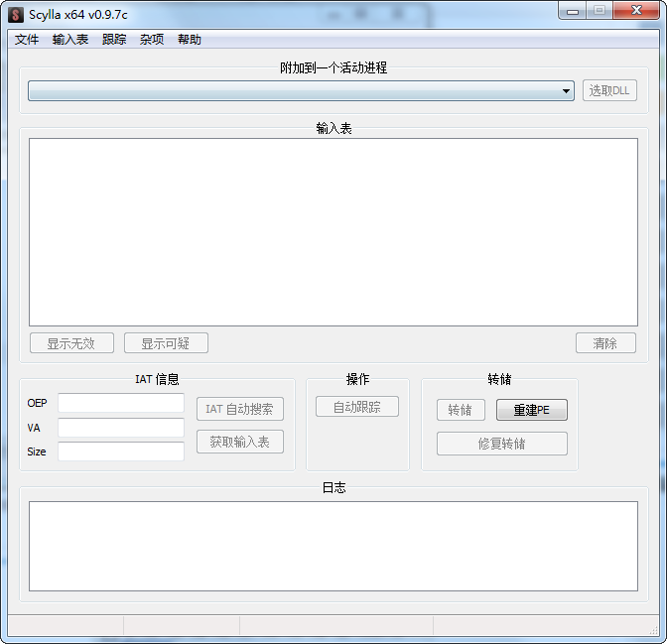Click the 转储 dump button
667x644 pixels.
coord(461,410)
